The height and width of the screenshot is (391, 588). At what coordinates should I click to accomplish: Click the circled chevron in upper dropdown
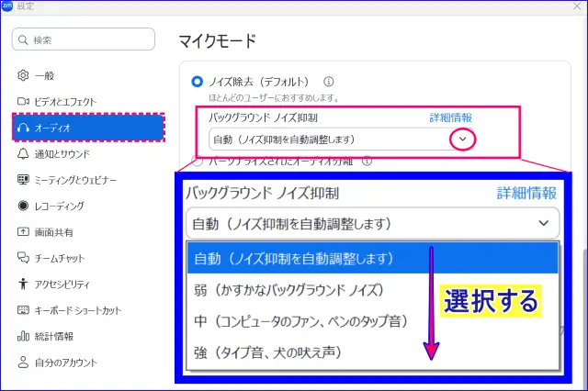coord(464,140)
